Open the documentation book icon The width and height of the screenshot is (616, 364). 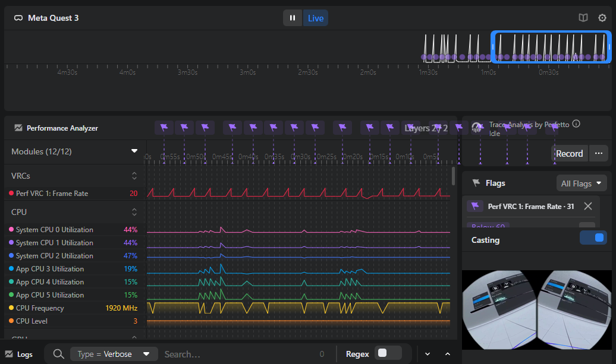coord(583,18)
